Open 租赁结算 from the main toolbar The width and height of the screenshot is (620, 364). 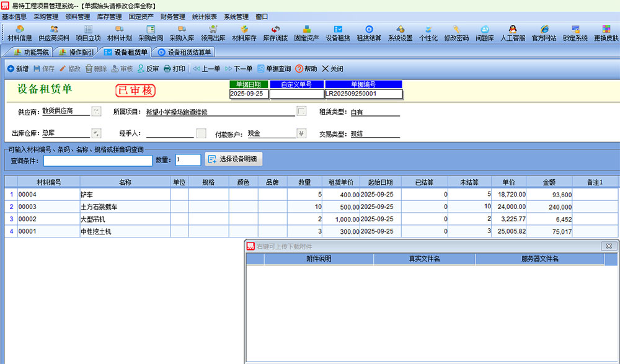pos(369,32)
